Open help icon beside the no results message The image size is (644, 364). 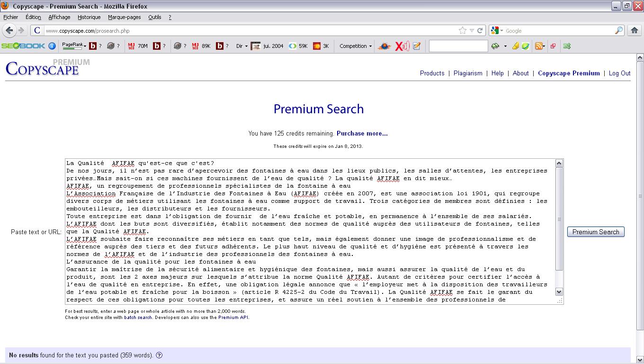coord(159,355)
